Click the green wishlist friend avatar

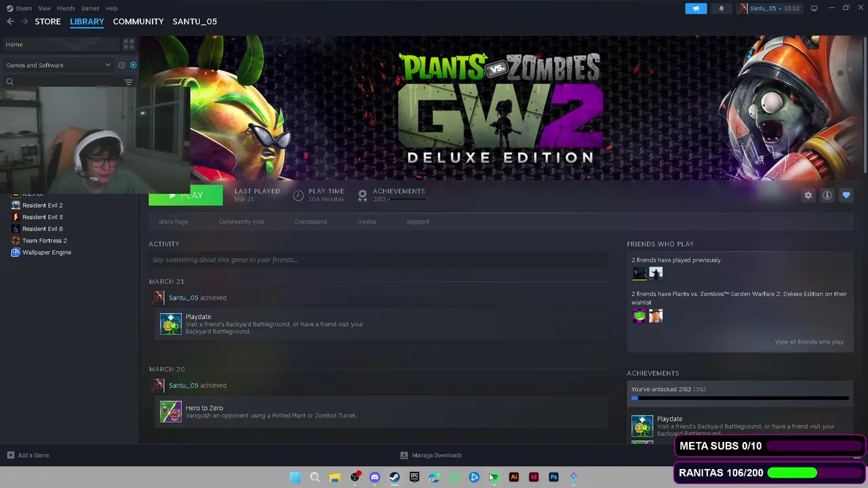coord(639,316)
